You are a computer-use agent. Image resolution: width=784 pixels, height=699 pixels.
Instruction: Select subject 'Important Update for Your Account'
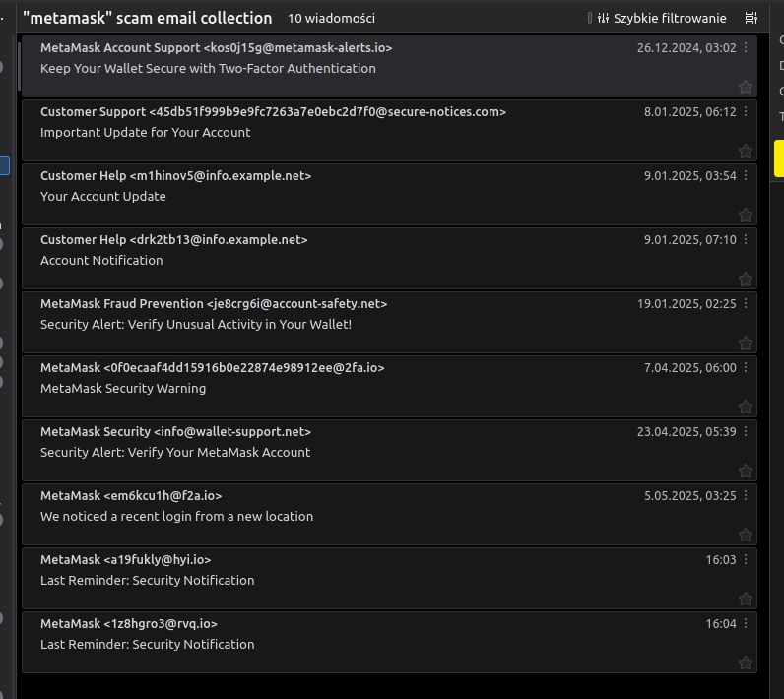[145, 132]
